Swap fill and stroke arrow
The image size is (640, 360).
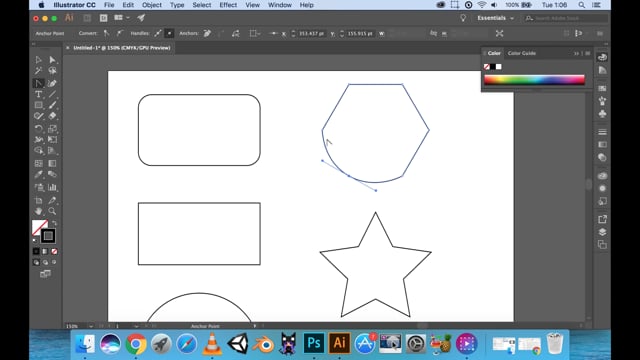(54, 223)
